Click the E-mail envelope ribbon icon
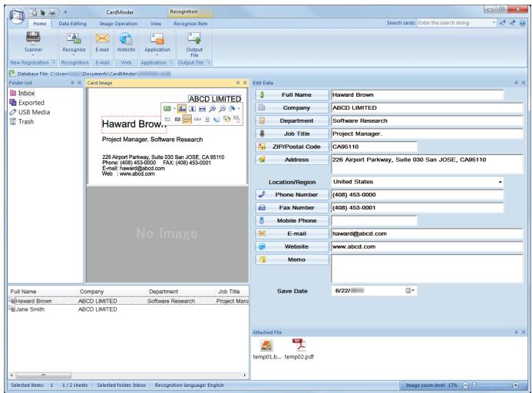 click(102, 38)
